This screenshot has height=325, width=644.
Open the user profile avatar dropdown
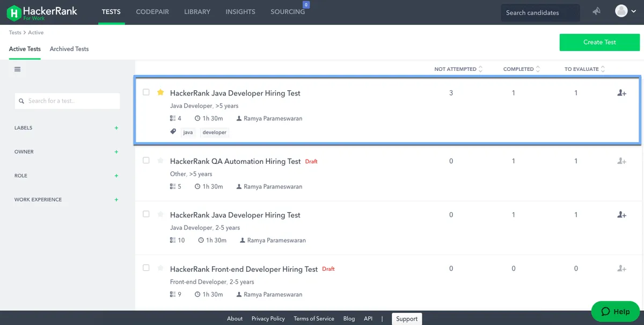(625, 11)
